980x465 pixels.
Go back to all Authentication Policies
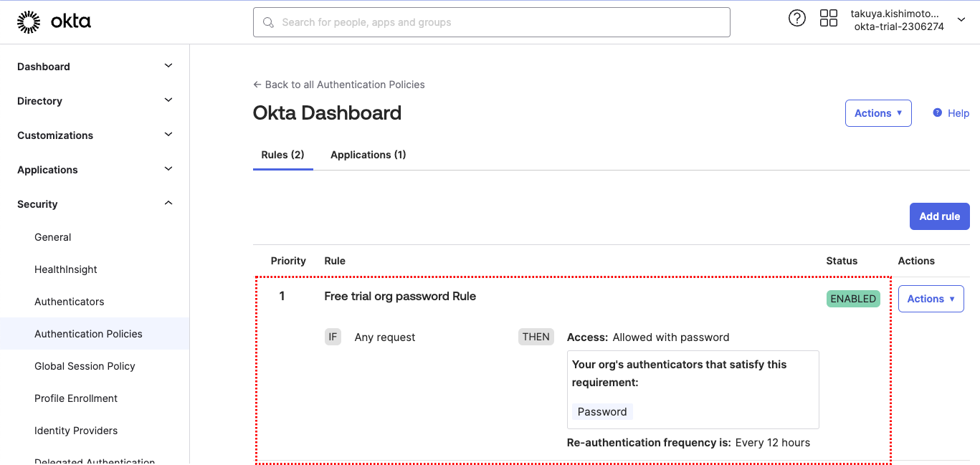click(x=339, y=85)
